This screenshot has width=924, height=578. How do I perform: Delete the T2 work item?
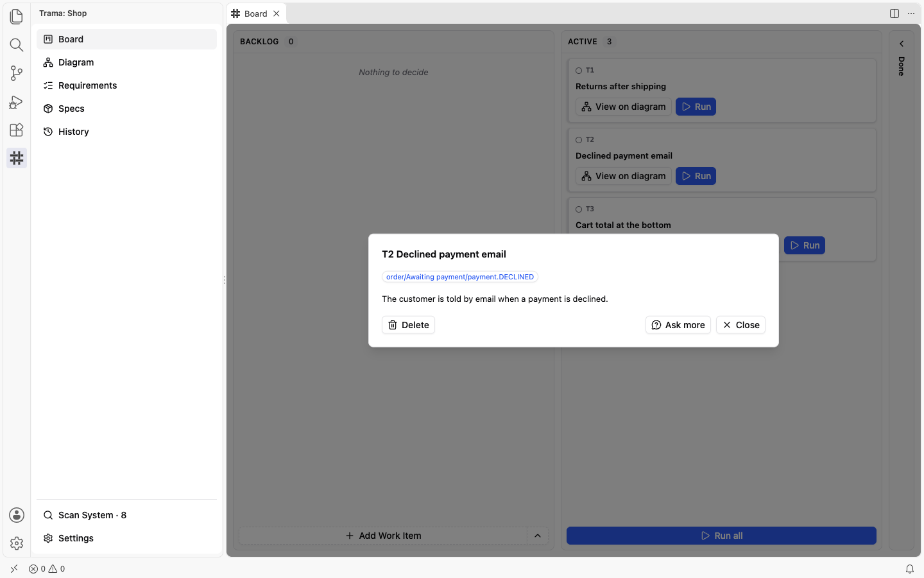(x=408, y=325)
